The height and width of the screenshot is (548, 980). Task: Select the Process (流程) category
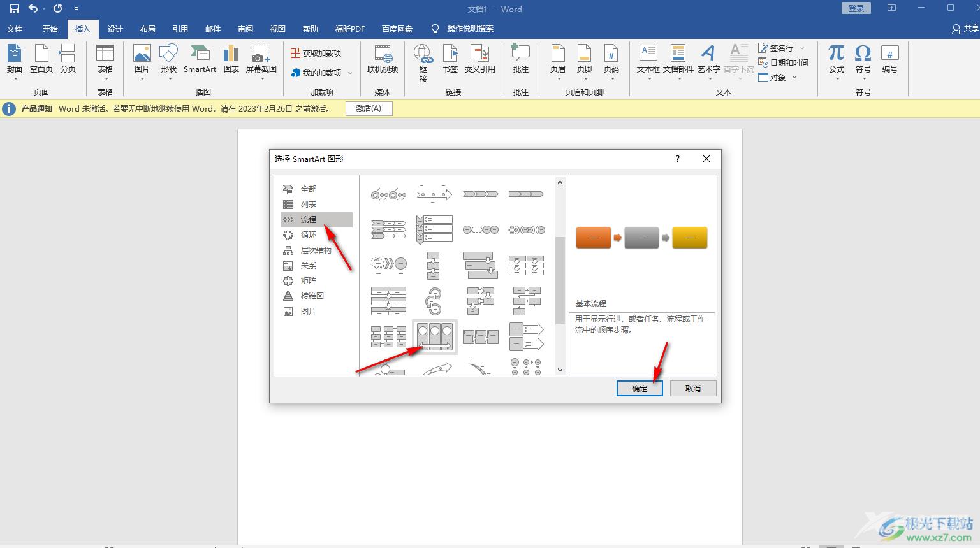point(316,219)
